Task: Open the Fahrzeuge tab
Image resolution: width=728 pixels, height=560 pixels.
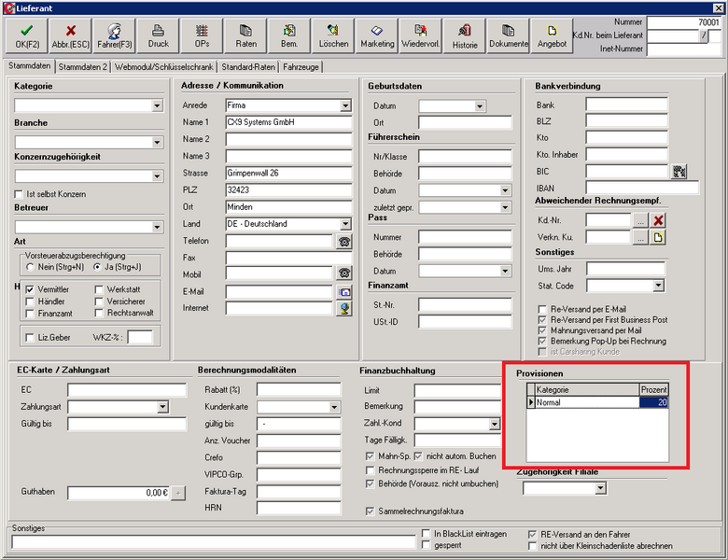Action: [303, 67]
